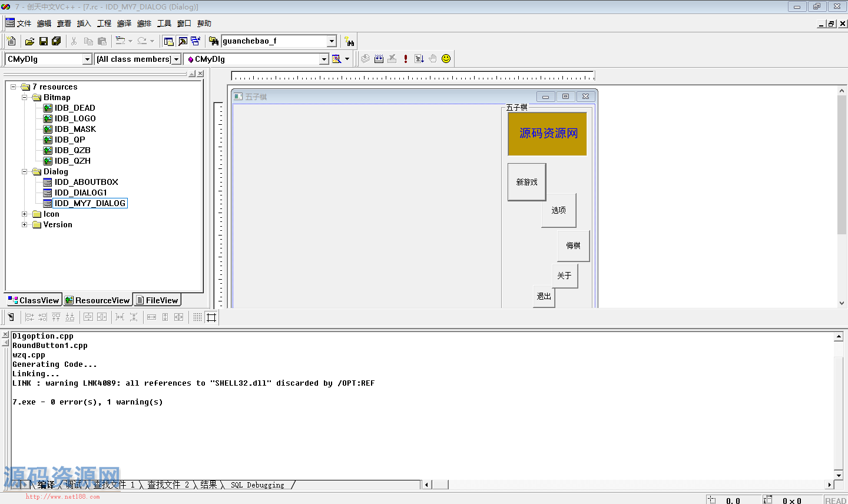
Task: Click the Align Top dialog icon
Action: click(57, 317)
